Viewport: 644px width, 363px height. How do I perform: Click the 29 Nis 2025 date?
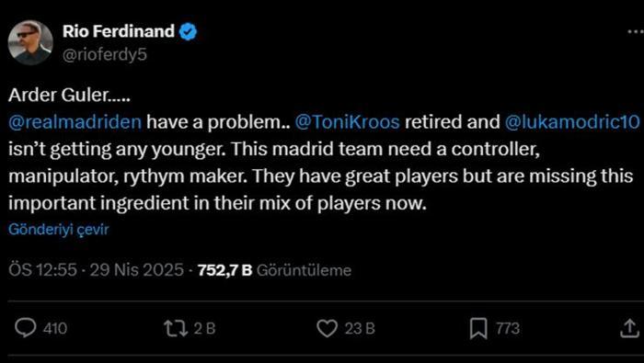click(137, 270)
